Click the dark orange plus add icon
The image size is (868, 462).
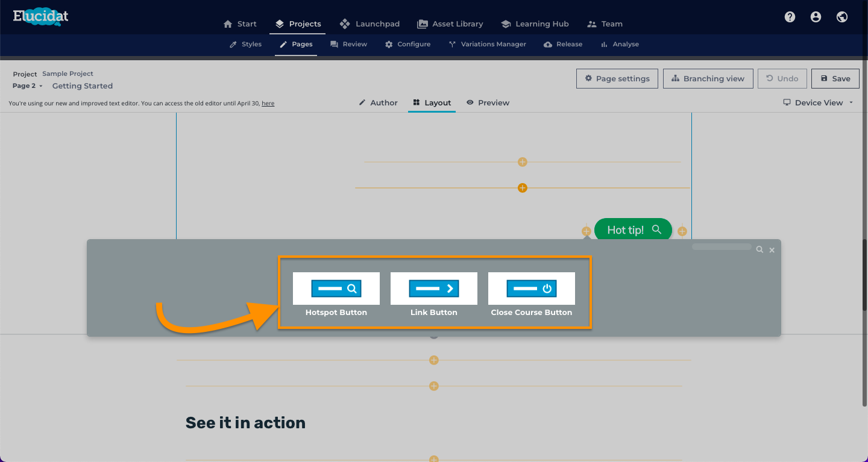click(x=523, y=188)
